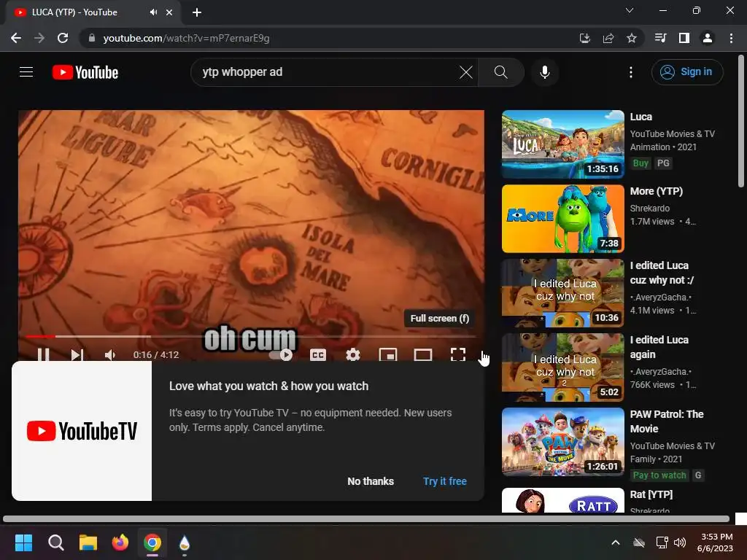747x560 pixels.
Task: Open the clock showing 3:53 PM
Action: (715, 542)
